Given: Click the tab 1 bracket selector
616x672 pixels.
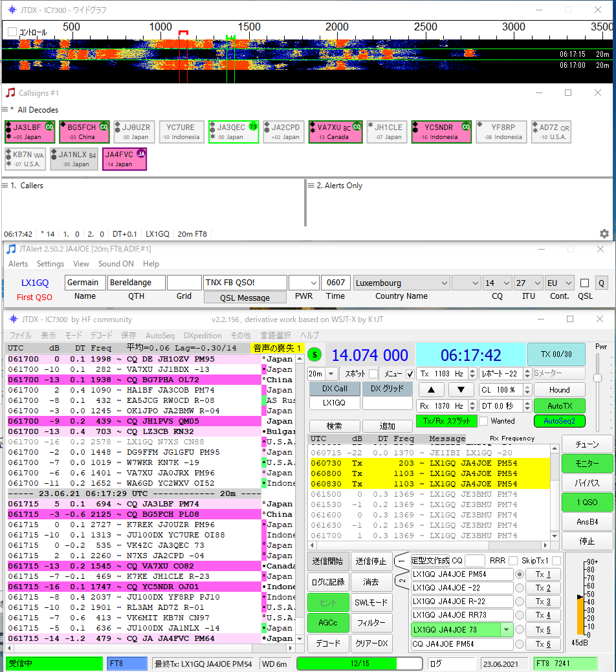Looking at the screenshot, I should click(x=401, y=561).
